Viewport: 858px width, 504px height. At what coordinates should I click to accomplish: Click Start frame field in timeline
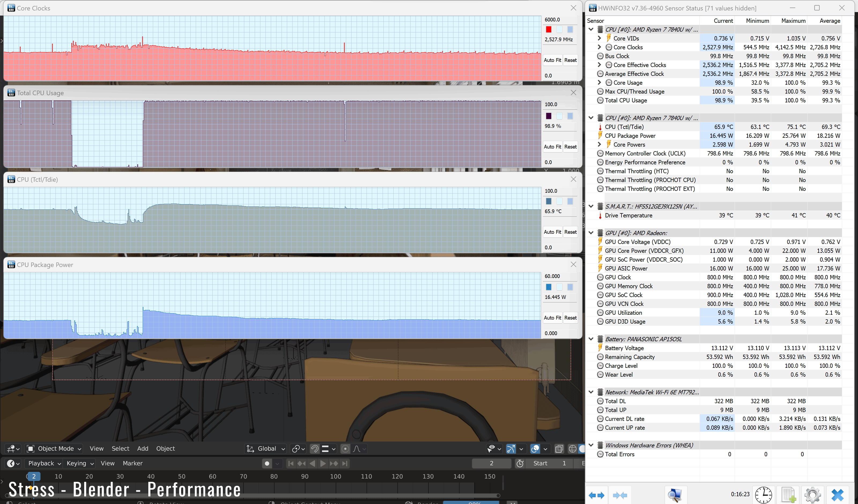pos(550,464)
